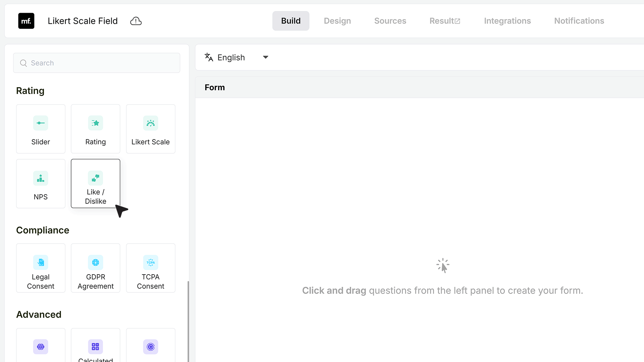This screenshot has width=644, height=362.
Task: Select the TCPA Consent field icon
Action: coord(151,262)
